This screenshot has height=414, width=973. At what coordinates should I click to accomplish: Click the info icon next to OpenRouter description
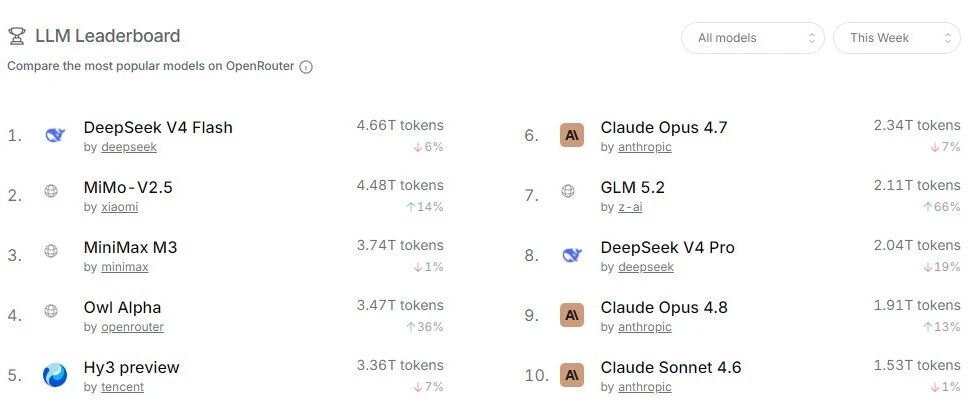[x=306, y=67]
